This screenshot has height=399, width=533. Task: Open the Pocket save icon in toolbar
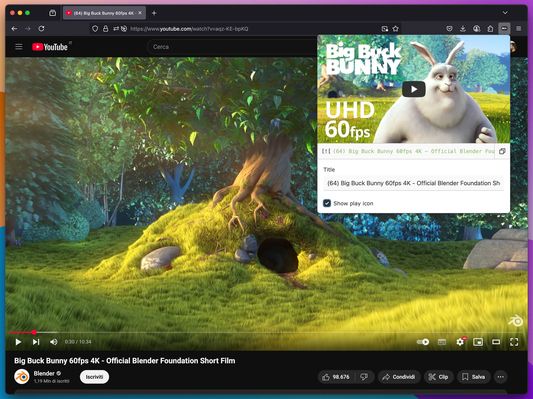point(449,29)
